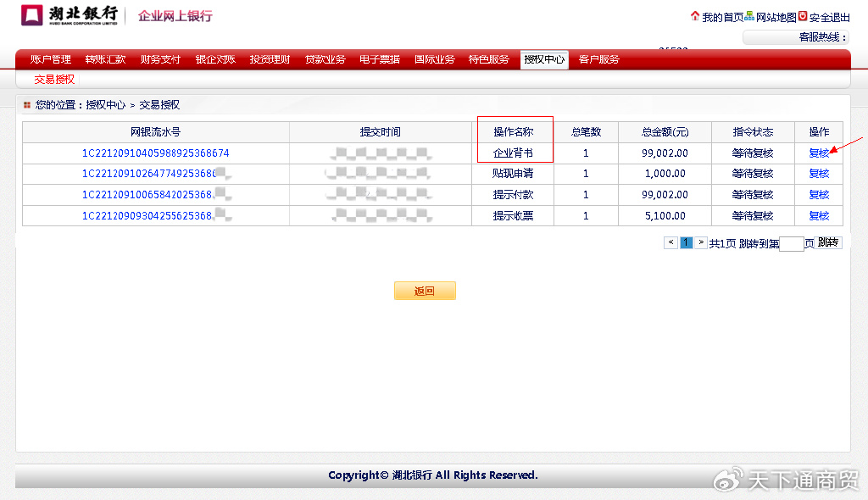Open the 投资理财 menu
The width and height of the screenshot is (868, 500).
coord(270,59)
